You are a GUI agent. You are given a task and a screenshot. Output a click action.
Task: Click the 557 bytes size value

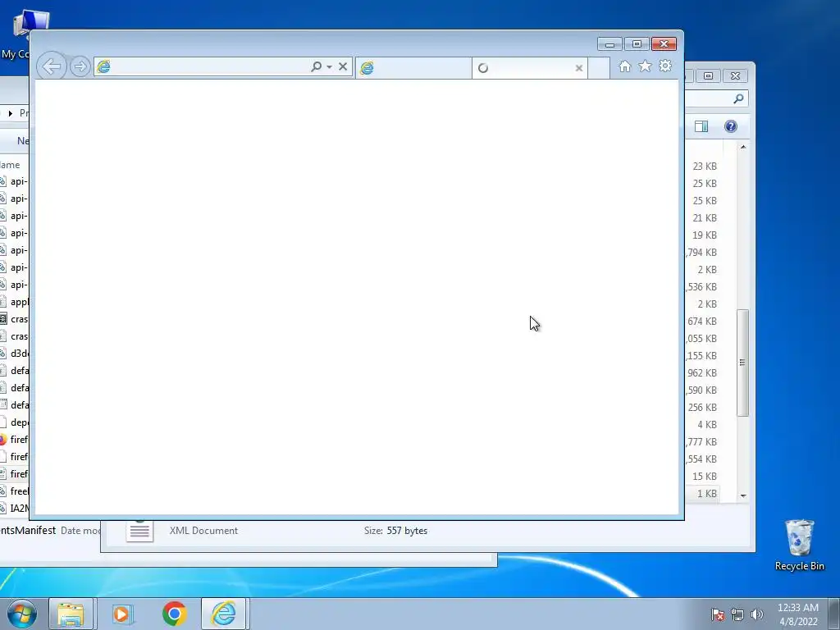pyautogui.click(x=407, y=531)
